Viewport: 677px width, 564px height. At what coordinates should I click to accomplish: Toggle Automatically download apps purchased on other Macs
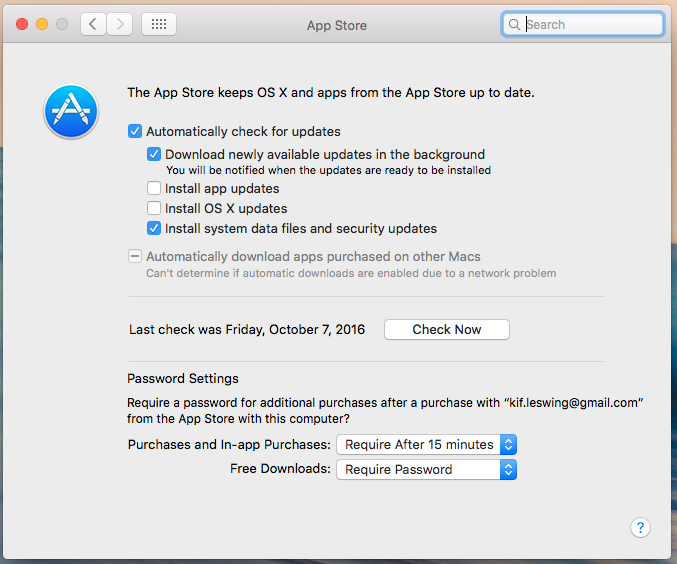click(135, 256)
